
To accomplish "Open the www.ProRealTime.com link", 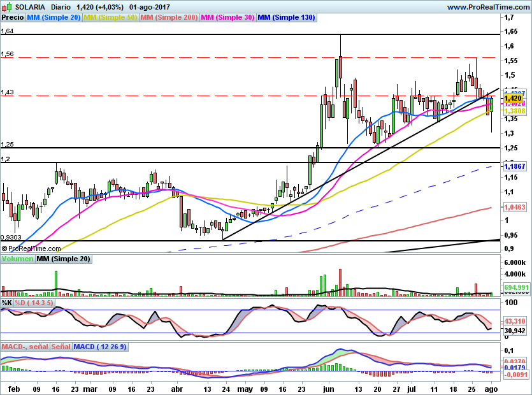I will pos(488,7).
